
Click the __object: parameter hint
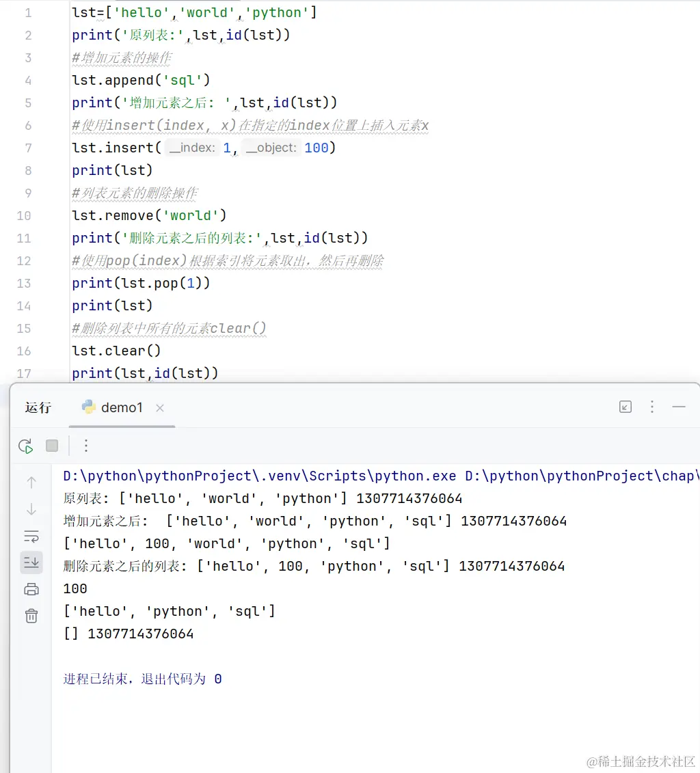[271, 148]
